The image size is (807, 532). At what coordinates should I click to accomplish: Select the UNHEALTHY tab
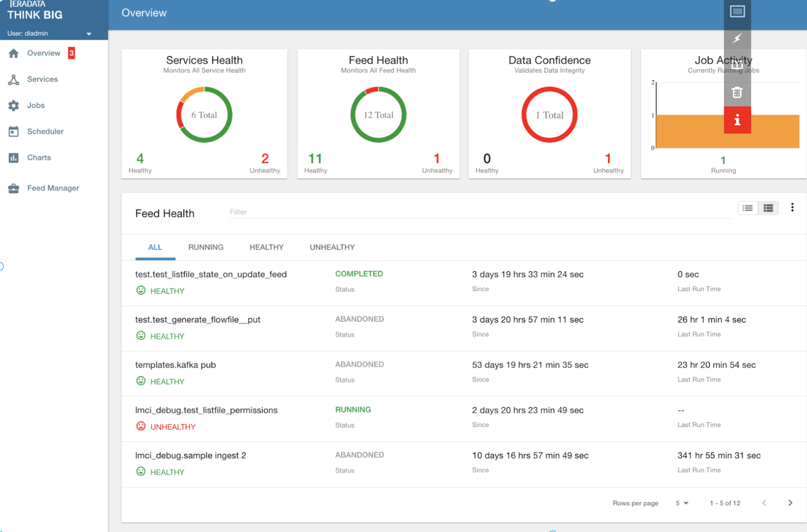(x=332, y=247)
